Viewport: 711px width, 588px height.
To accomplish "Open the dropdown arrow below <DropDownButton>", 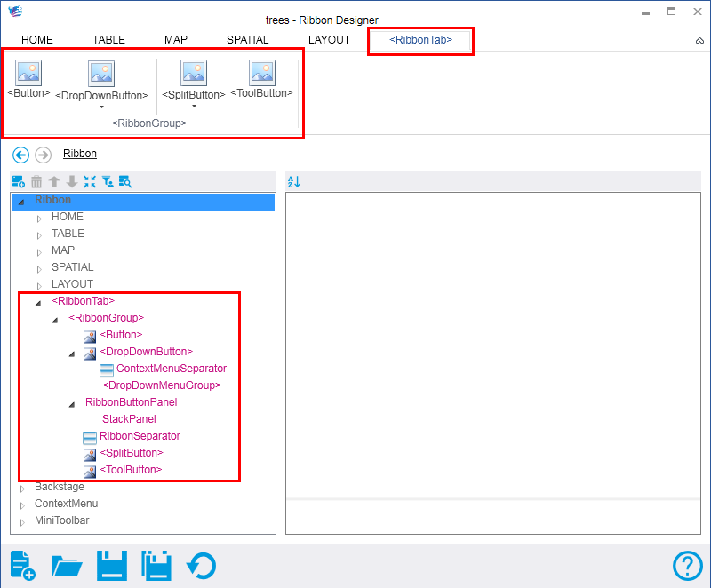I will pyautogui.click(x=101, y=107).
